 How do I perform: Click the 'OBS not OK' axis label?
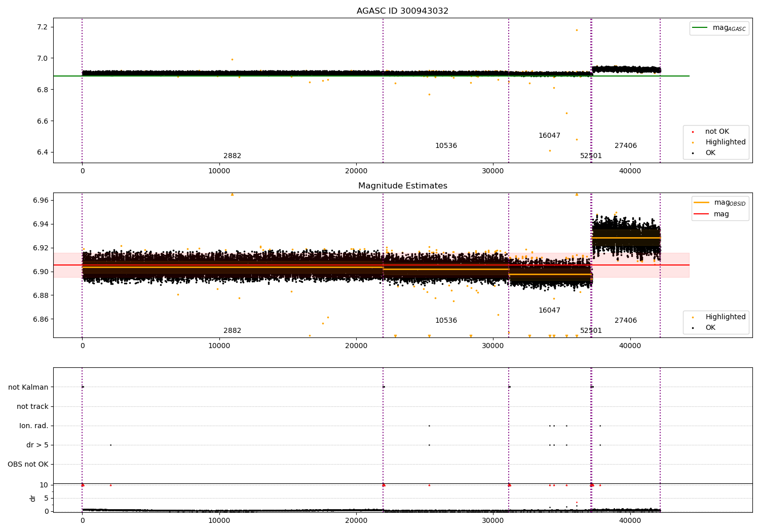[28, 465]
